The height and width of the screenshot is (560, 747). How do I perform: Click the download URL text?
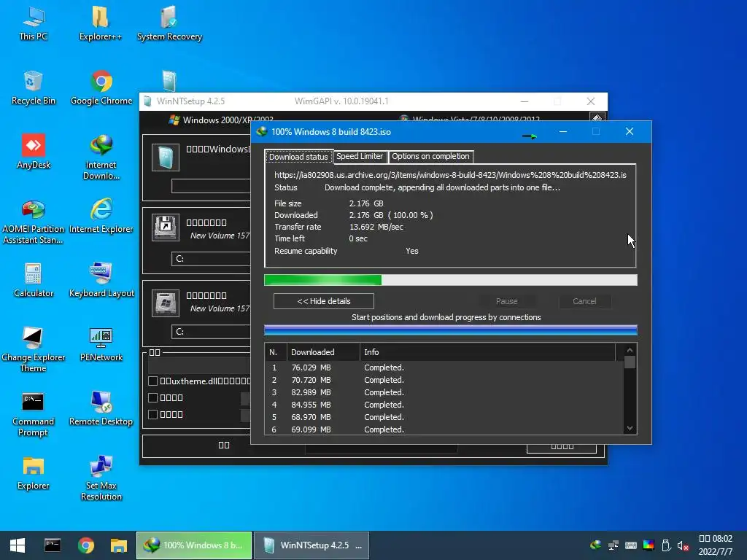[450, 175]
